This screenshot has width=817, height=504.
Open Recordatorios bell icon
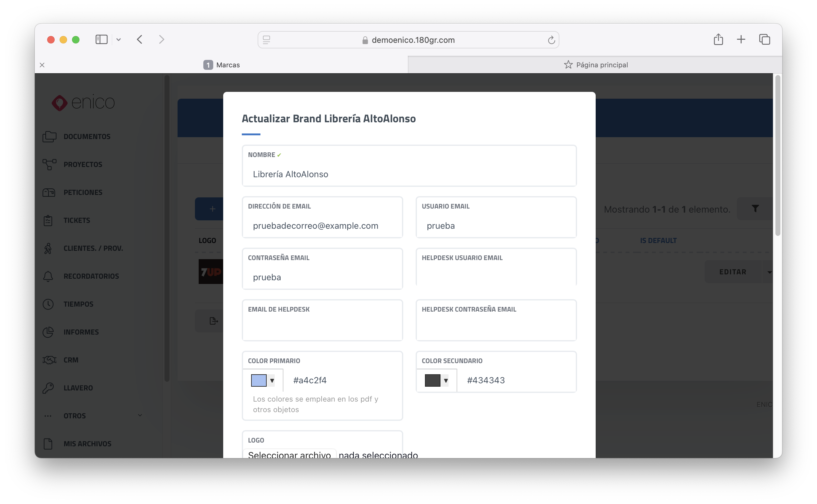tap(48, 276)
